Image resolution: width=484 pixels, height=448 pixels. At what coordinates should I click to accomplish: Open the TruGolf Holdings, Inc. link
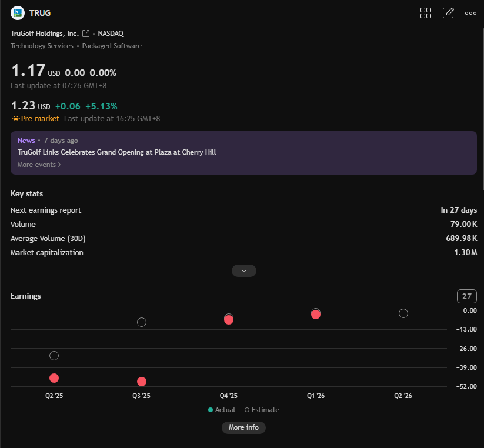(45, 34)
